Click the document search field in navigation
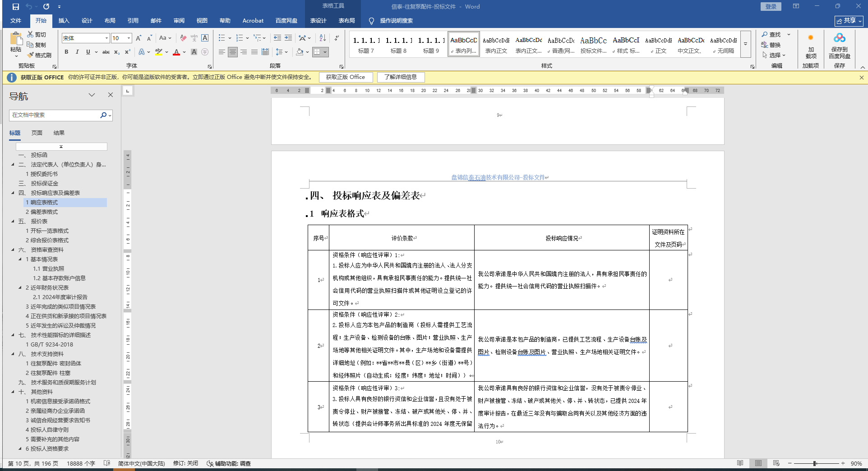868x471 pixels. point(54,115)
